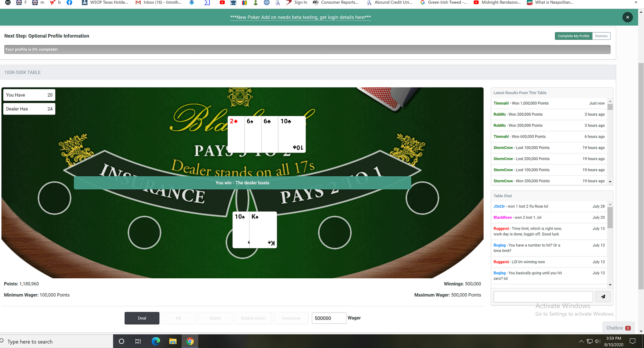Open YouTube Midnight Rendezvous bookmark
The height and width of the screenshot is (348, 644).
click(497, 3)
